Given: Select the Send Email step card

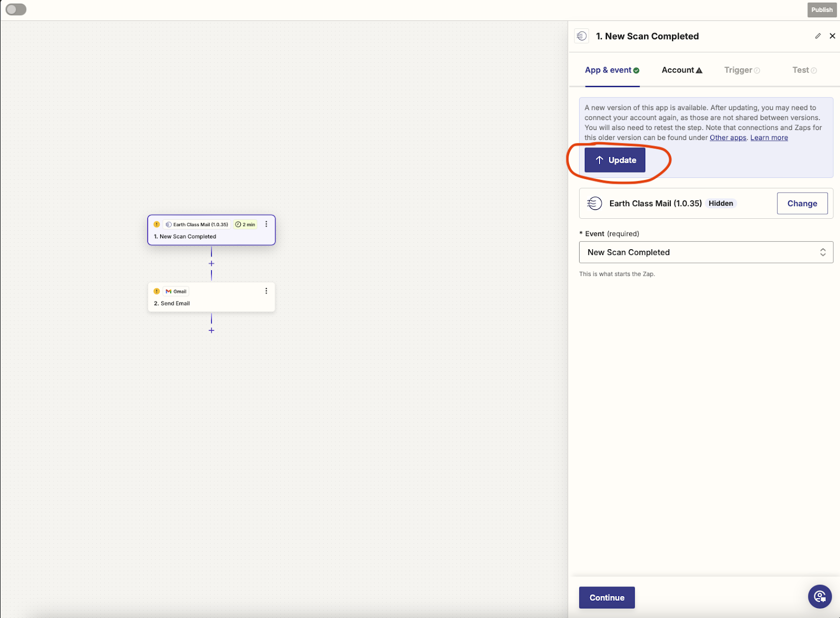Looking at the screenshot, I should click(x=211, y=297).
